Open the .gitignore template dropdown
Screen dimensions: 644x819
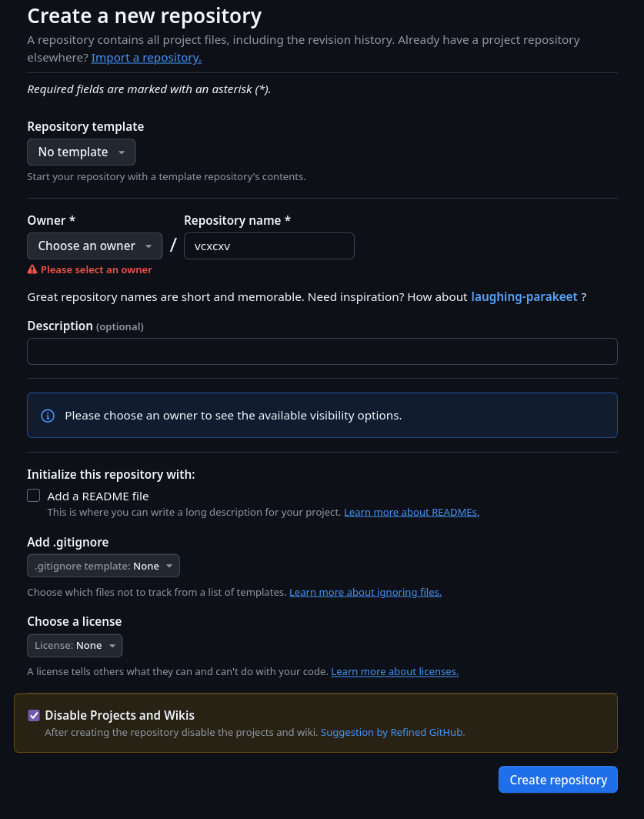103,567
